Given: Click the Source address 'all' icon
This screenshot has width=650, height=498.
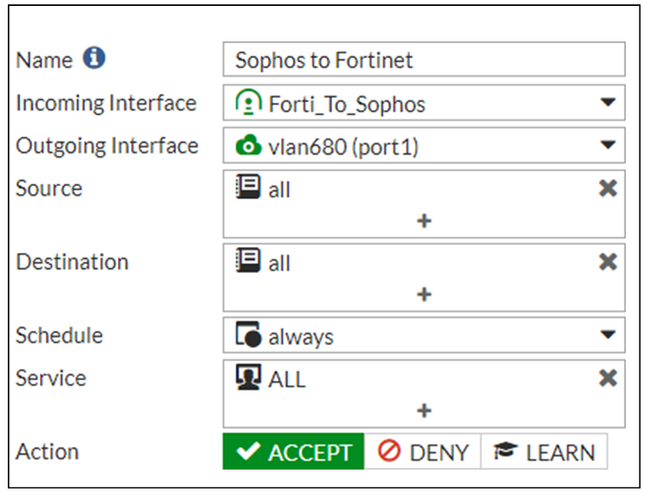Looking at the screenshot, I should click(x=247, y=188).
